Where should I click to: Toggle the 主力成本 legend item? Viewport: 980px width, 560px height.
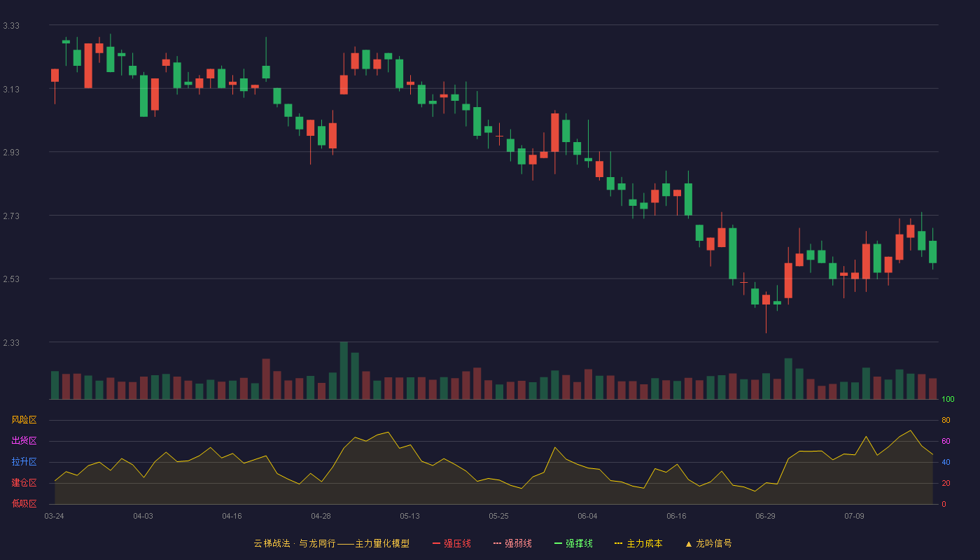(638, 543)
